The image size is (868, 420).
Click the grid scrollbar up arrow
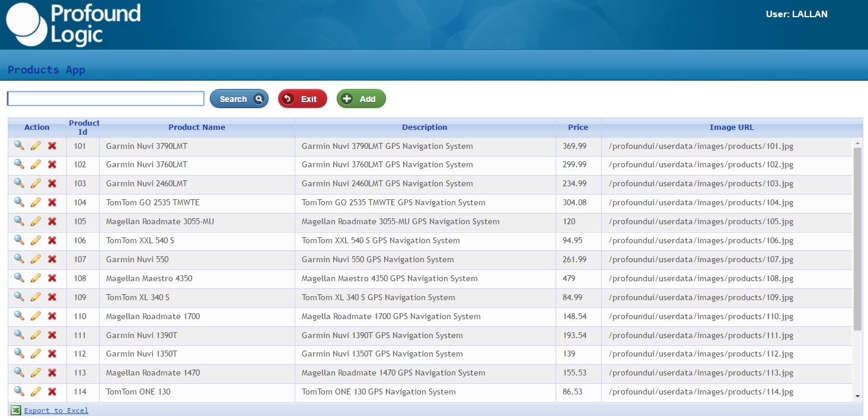tap(857, 143)
